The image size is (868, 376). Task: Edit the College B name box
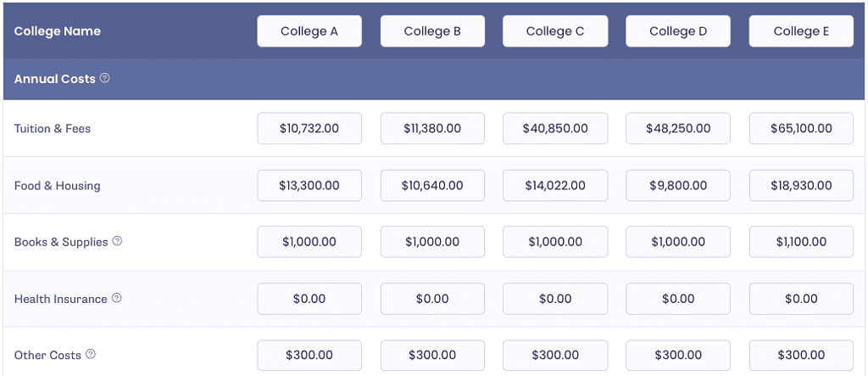432,31
